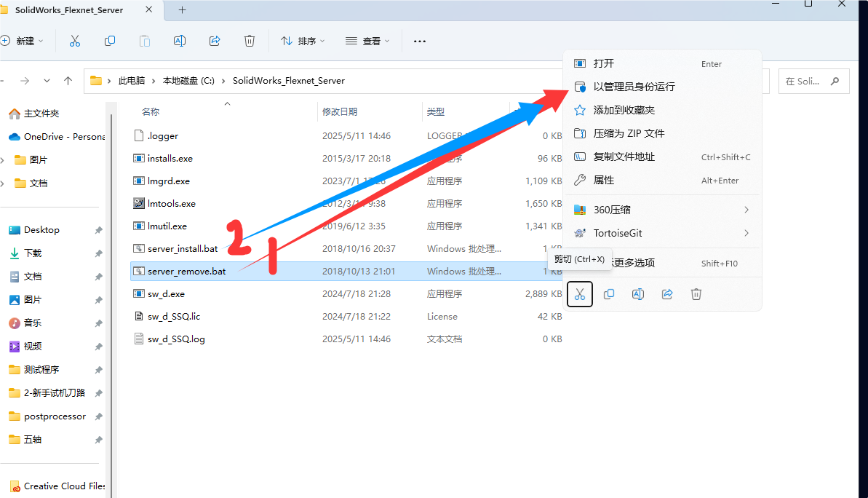The height and width of the screenshot is (498, 868).
Task: Select 添加到收藏夹 in the context menu
Action: 663,110
